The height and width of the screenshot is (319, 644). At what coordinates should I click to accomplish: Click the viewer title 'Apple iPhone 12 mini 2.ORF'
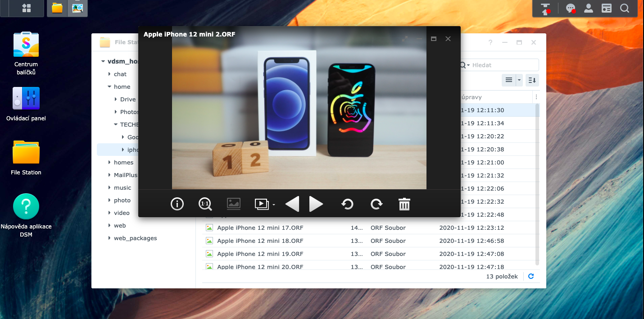pyautogui.click(x=190, y=34)
